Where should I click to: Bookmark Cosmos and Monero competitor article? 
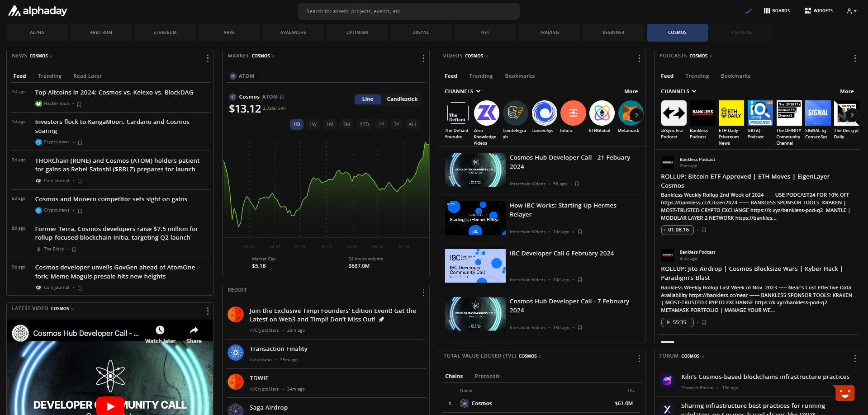(80, 211)
